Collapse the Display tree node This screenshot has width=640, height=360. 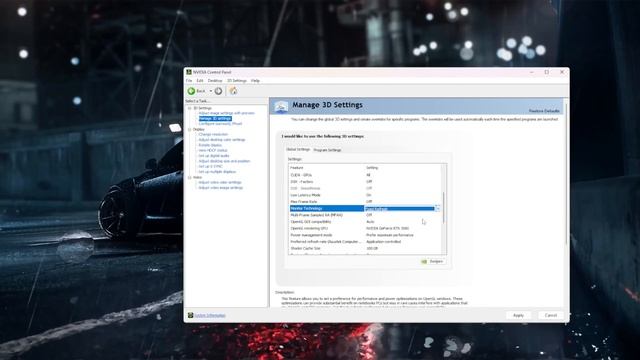(189, 129)
